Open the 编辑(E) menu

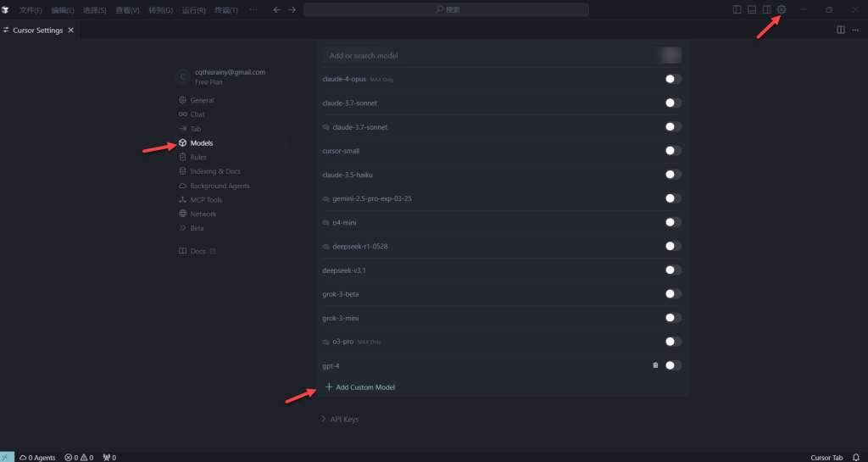tap(63, 10)
